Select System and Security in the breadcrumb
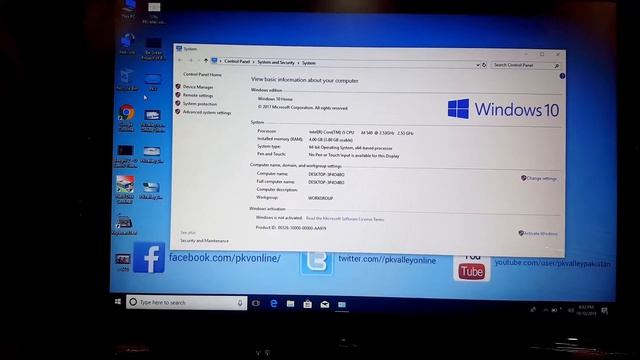 (276, 62)
